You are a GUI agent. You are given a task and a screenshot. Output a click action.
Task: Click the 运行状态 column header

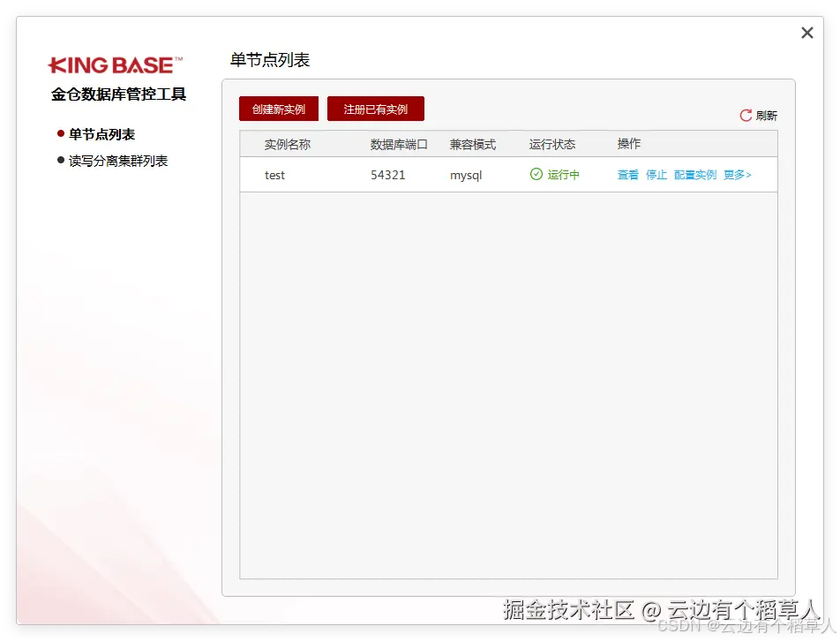551,144
